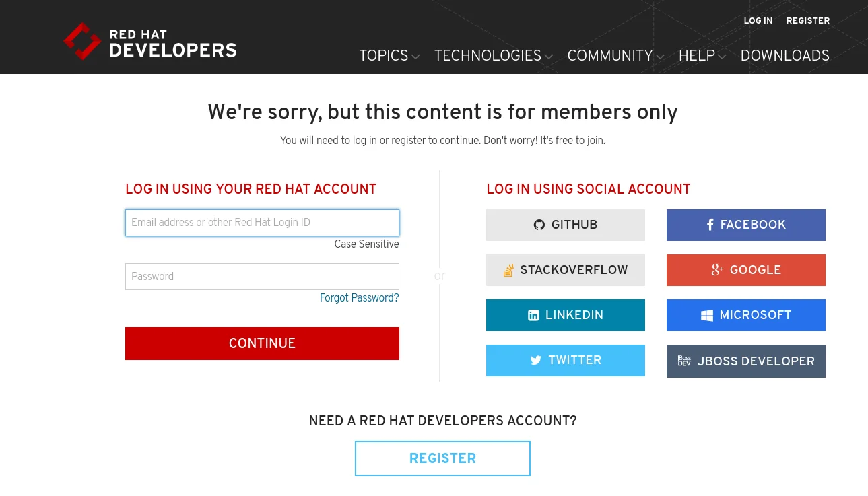Click the Facebook 'f' icon

(x=710, y=225)
